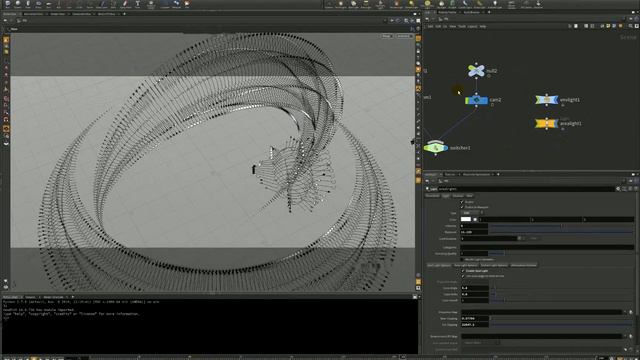Toggle the Enable checkbox on the Light tab

pos(462,202)
